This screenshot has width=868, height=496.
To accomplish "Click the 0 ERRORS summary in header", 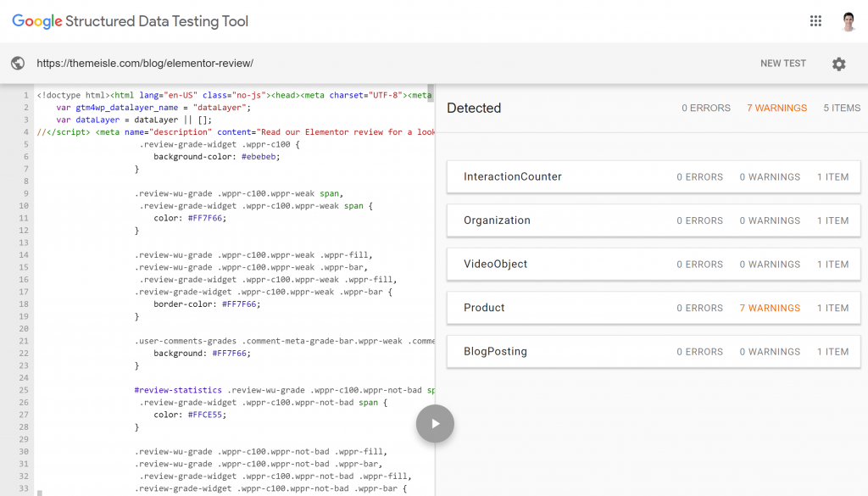I will [x=705, y=109].
